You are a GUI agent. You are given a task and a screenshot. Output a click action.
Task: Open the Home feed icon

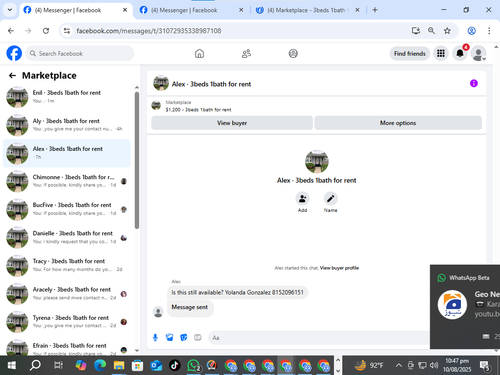pyautogui.click(x=199, y=53)
